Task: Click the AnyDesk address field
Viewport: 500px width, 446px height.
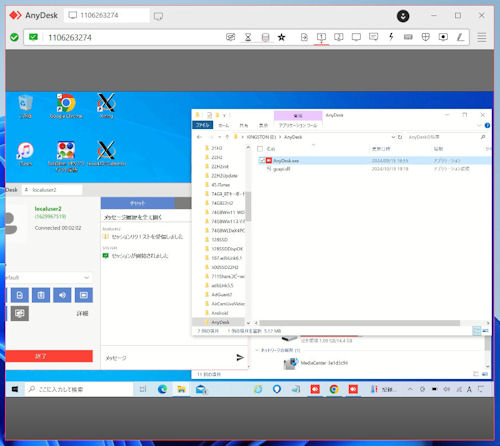Action: (133, 37)
